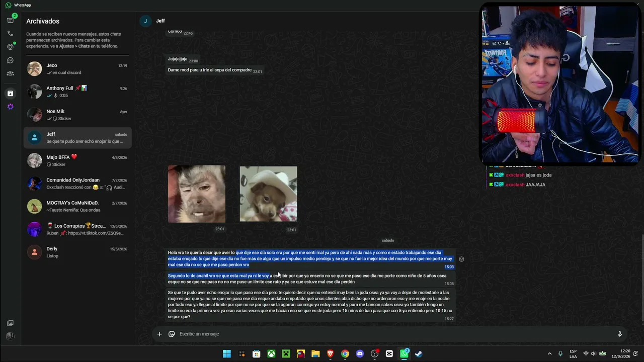Viewport: 644px width, 362px height.
Task: Open the Majo BFFA chat
Action: 77,160
